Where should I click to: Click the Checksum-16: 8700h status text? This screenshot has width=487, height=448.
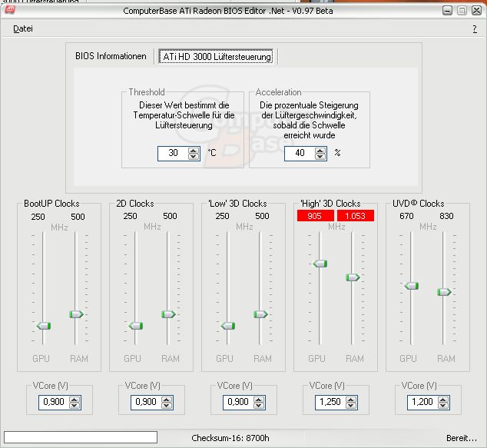pos(230,438)
